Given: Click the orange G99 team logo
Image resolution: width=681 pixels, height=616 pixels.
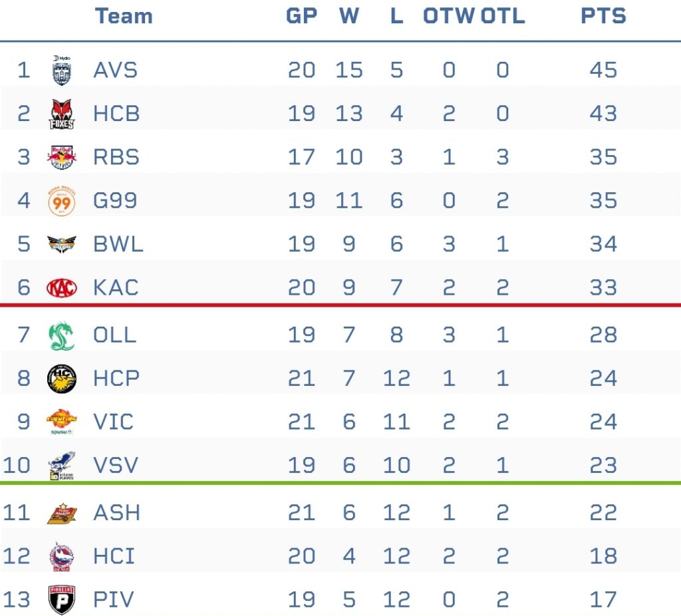Looking at the screenshot, I should click(x=62, y=201).
